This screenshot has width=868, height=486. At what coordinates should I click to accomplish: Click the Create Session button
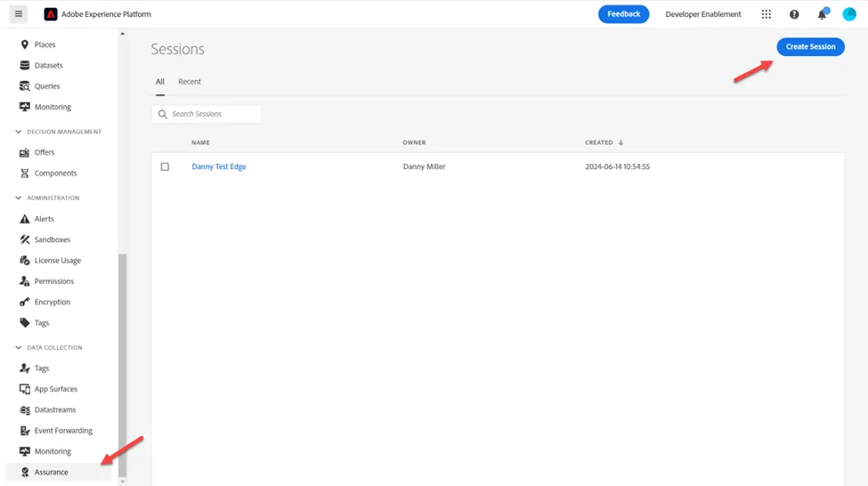(810, 46)
